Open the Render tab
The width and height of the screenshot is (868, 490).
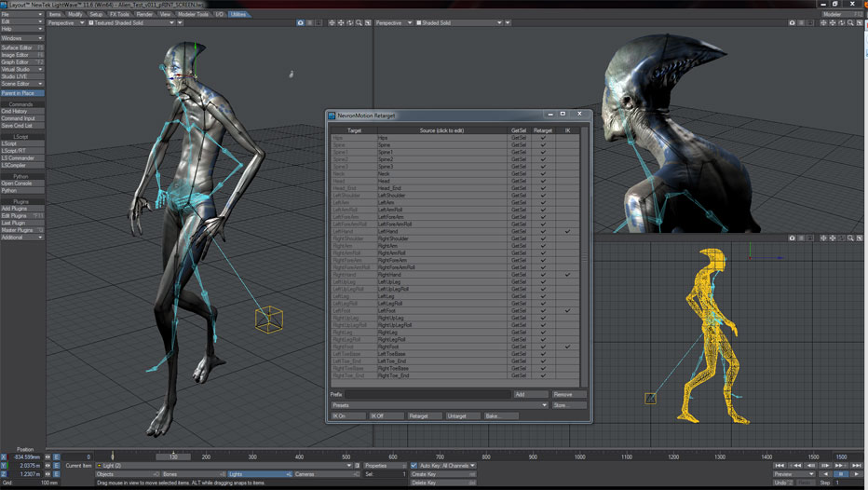[144, 15]
